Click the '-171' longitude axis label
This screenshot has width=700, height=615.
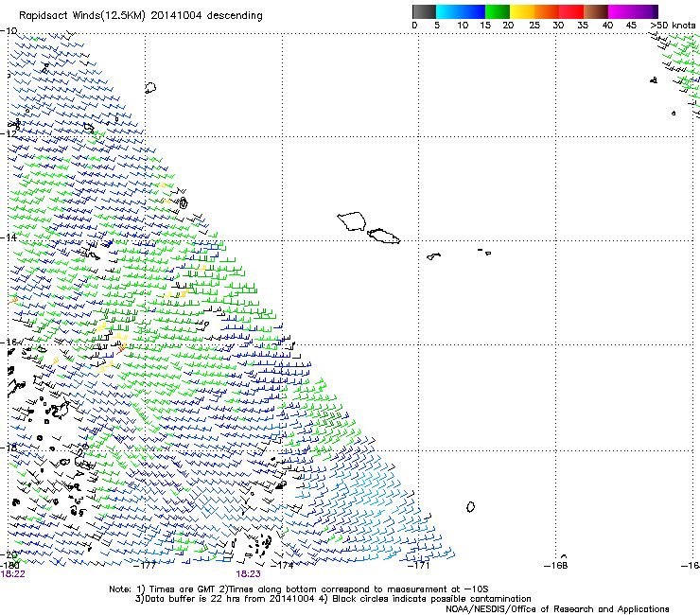418,566
